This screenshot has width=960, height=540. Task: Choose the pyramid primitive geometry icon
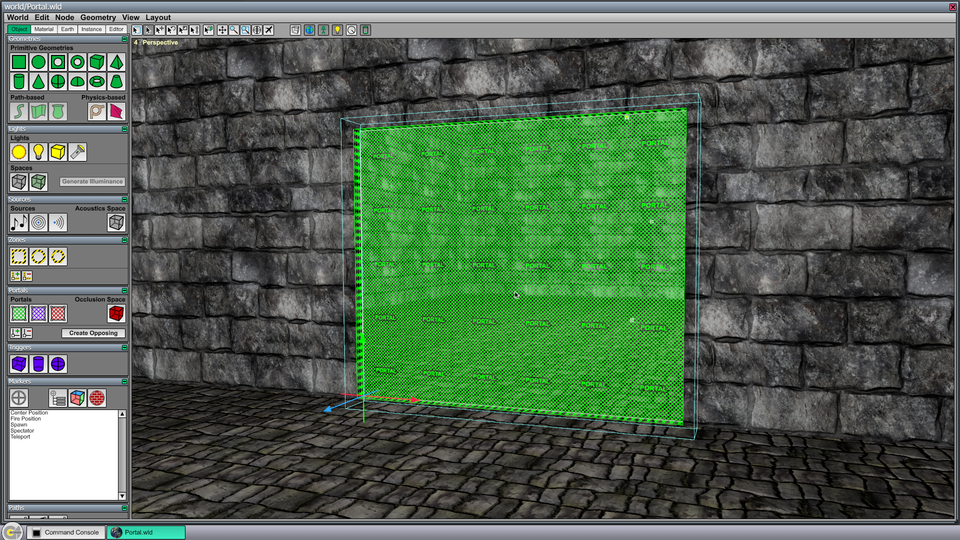[116, 62]
